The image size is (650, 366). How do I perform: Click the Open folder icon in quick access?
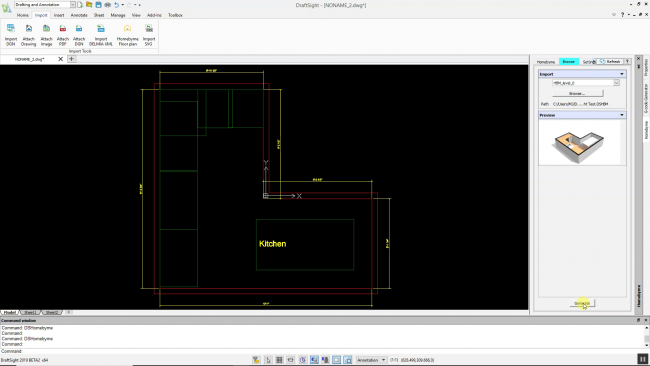[x=89, y=5]
